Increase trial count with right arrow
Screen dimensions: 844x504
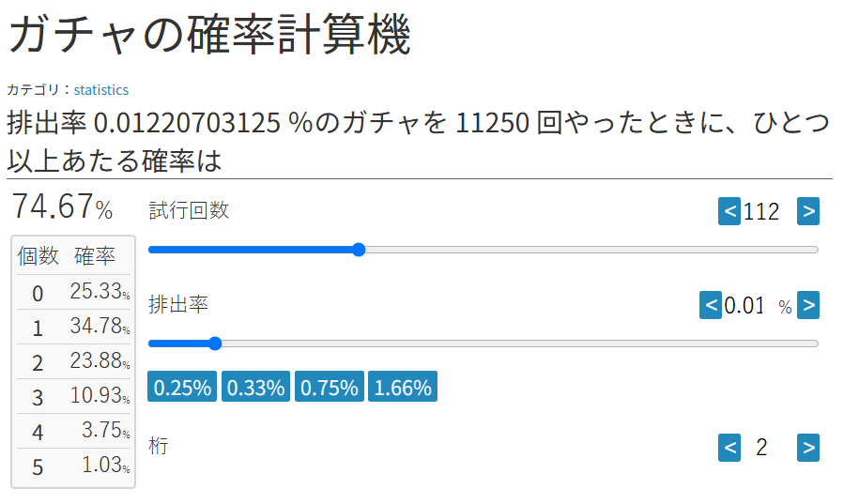808,211
